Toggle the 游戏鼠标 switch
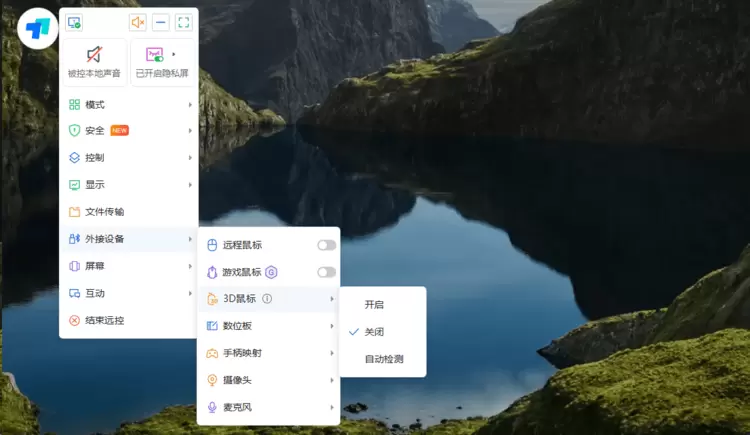The width and height of the screenshot is (750, 435). click(326, 272)
